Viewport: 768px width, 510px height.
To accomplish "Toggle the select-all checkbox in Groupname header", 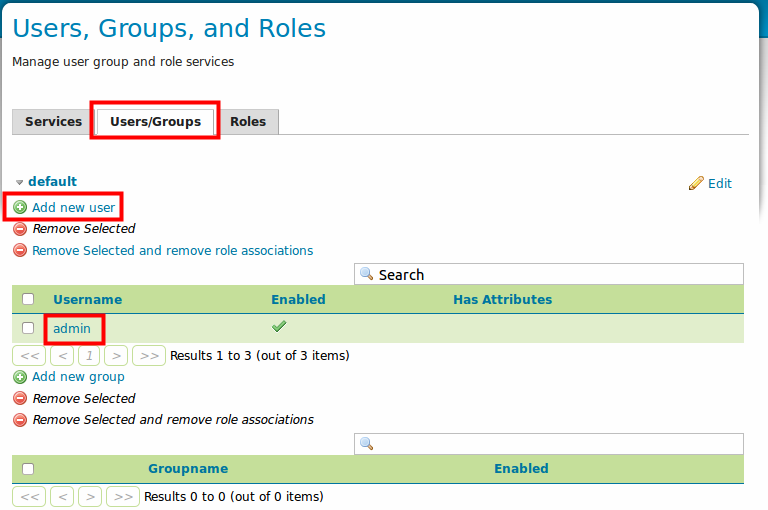I will click(x=28, y=469).
